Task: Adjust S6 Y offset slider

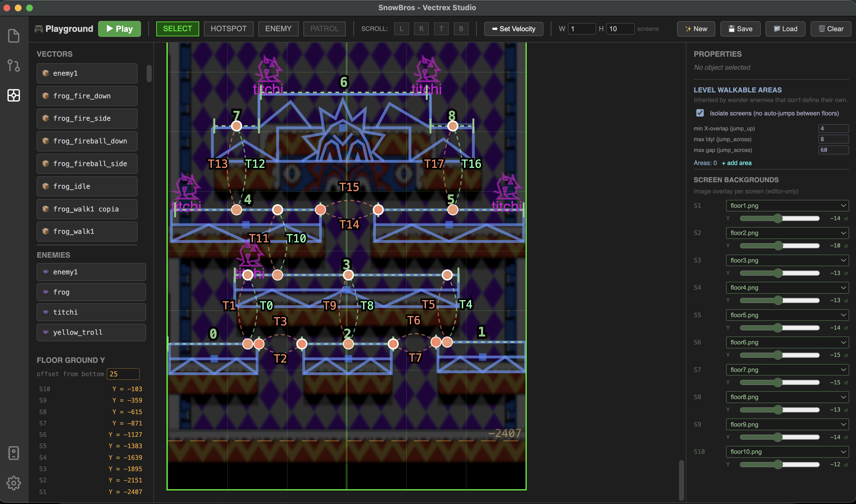Action: coord(779,355)
